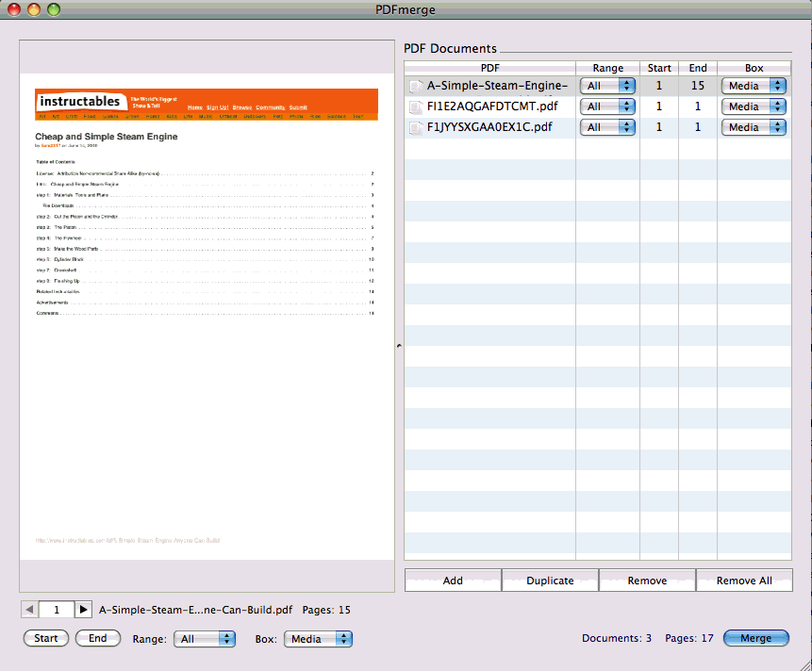This screenshot has width=812, height=671.
Task: Click the End column header
Action: click(x=698, y=68)
